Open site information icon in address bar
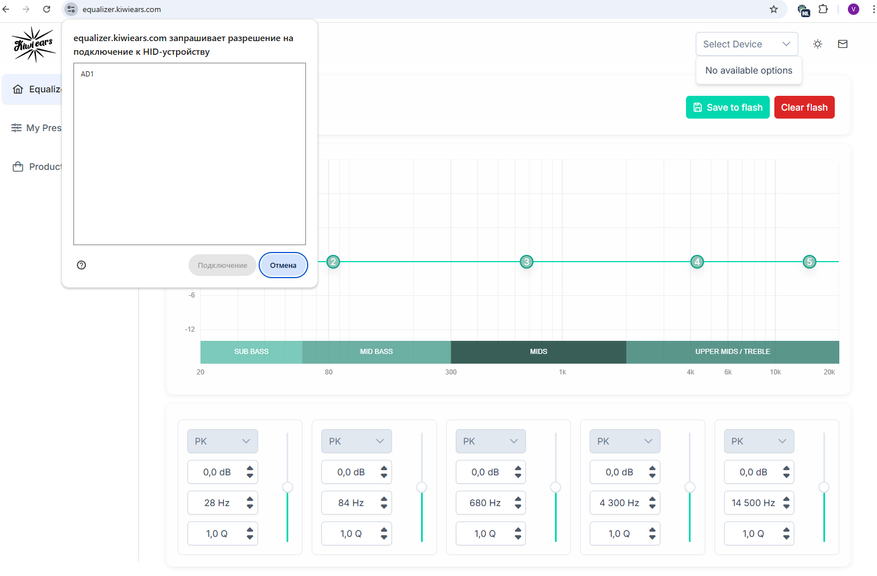This screenshot has height=576, width=877. point(71,9)
